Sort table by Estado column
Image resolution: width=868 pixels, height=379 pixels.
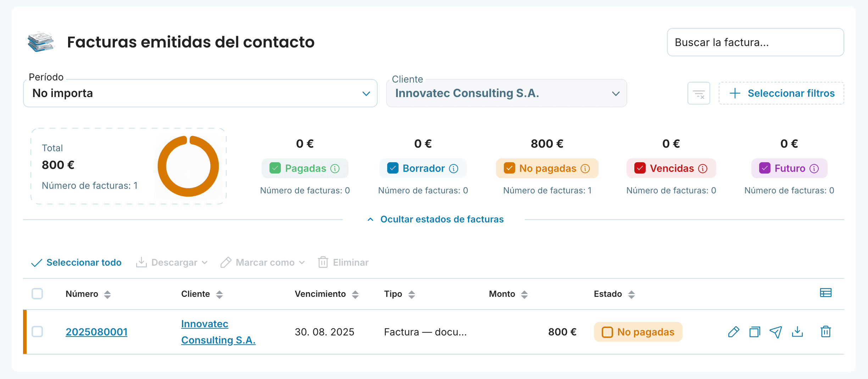631,294
